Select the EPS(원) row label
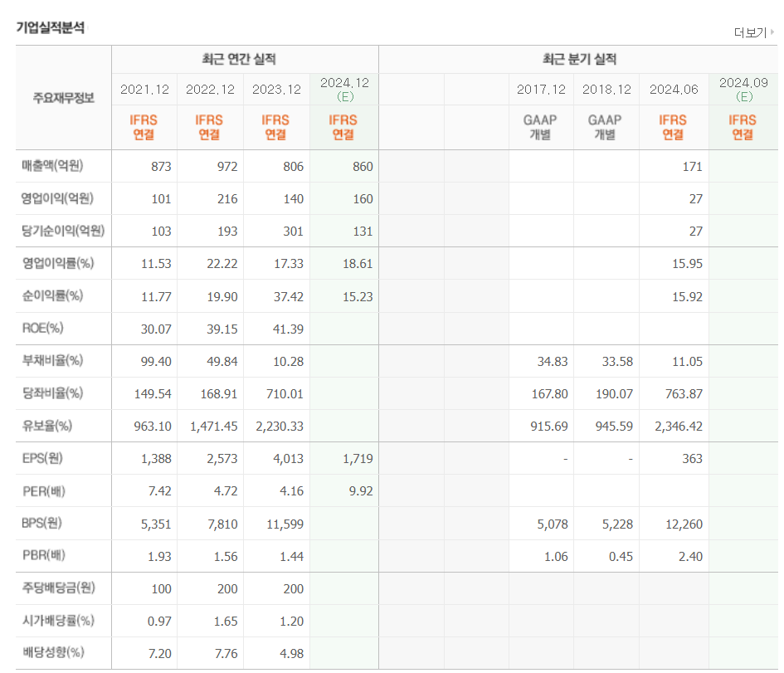Screen dimensions: 784x673 [42, 459]
